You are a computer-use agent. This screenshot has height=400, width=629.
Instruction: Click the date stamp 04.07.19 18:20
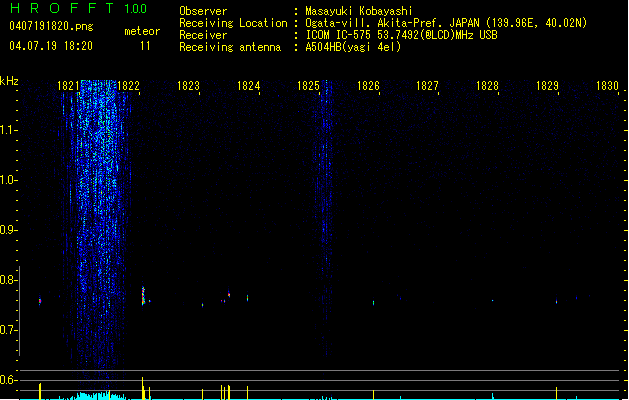(x=51, y=46)
